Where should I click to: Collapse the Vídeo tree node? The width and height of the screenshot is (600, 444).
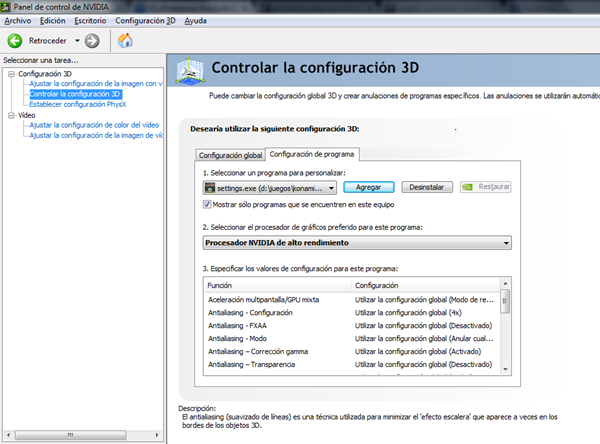[11, 115]
